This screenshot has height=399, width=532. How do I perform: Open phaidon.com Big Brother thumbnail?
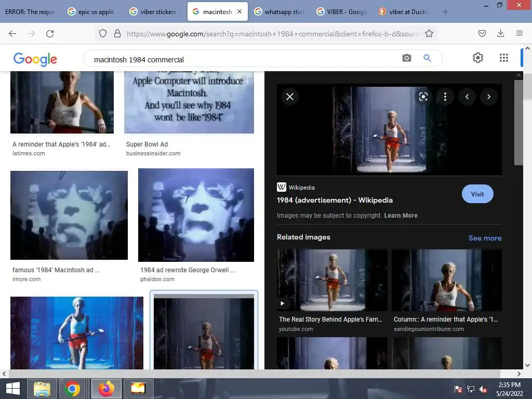click(196, 215)
